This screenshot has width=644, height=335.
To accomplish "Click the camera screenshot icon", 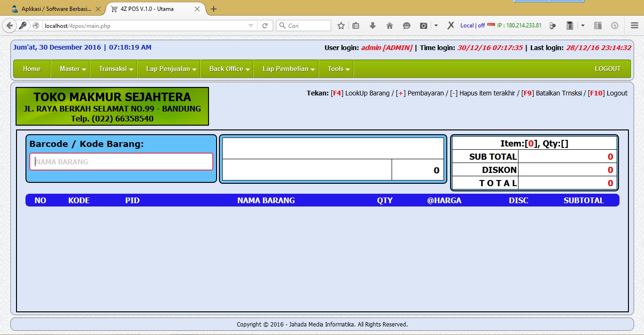I will point(424,26).
